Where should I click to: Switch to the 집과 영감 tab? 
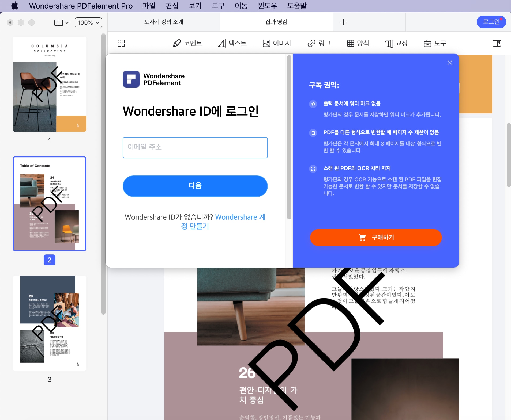[x=276, y=22]
